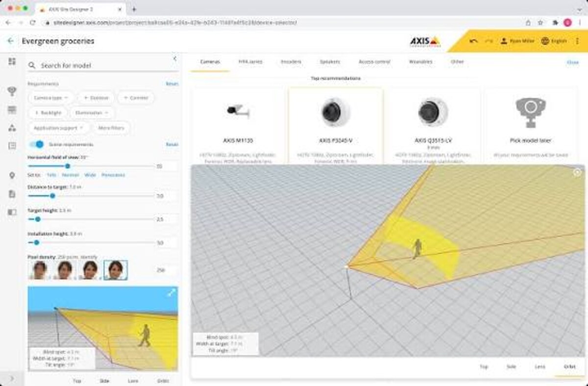Open the Application support dropdown filter

pos(59,128)
